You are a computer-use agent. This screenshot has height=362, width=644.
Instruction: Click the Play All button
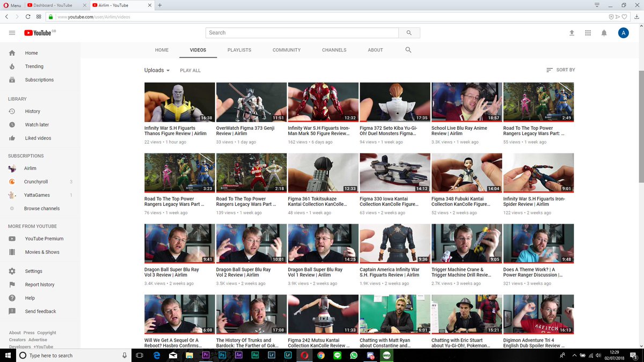pos(191,70)
